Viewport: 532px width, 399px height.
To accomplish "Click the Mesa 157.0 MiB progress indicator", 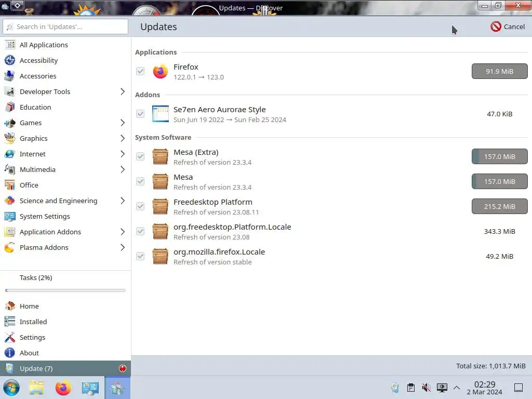I will pos(499,181).
